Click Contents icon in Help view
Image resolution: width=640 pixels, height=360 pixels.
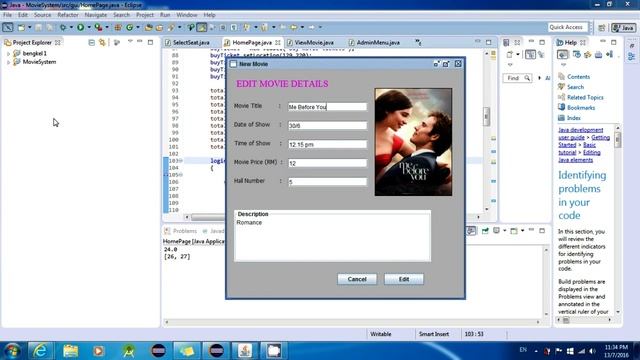[x=562, y=76]
